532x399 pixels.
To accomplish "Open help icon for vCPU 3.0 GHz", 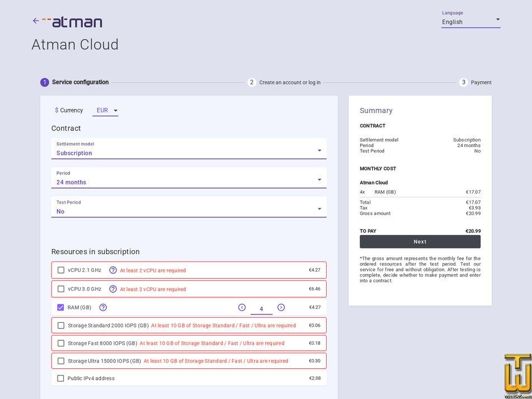I will (x=113, y=289).
